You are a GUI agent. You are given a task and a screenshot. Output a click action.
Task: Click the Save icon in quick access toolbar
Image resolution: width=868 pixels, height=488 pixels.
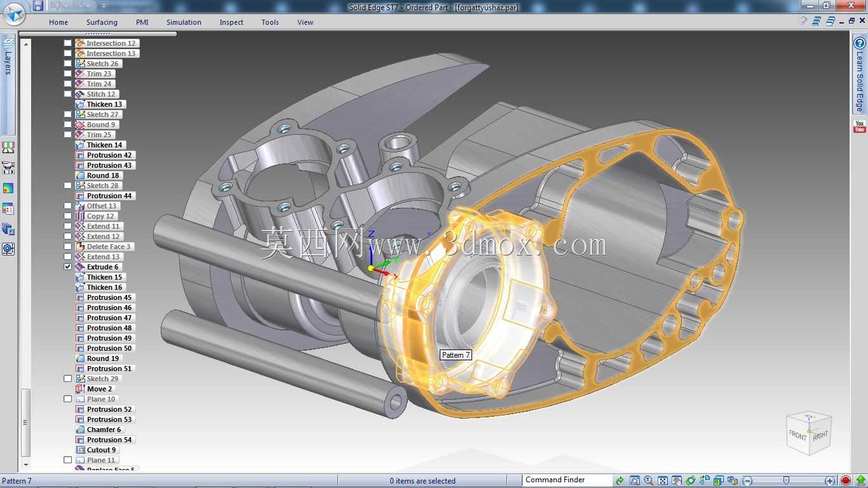38,6
